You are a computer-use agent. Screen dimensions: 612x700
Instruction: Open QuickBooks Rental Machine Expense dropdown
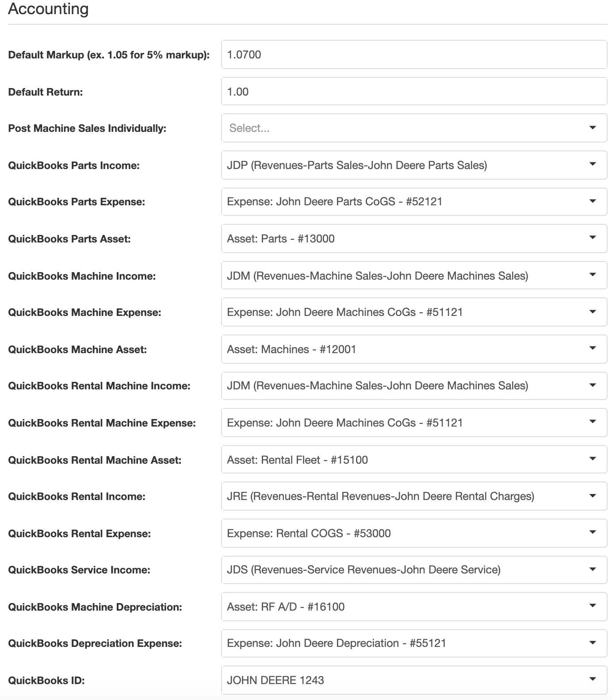point(414,423)
